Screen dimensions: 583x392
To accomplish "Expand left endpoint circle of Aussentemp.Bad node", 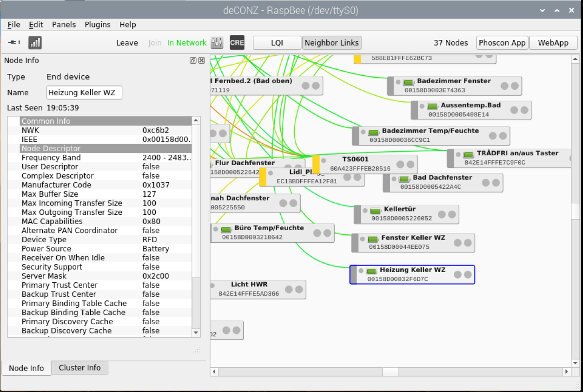I will [514, 110].
